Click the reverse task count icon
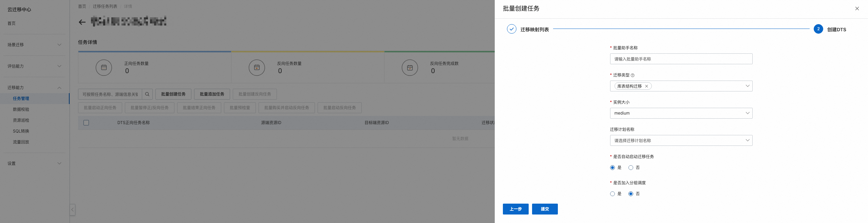The height and width of the screenshot is (223, 868). [257, 67]
